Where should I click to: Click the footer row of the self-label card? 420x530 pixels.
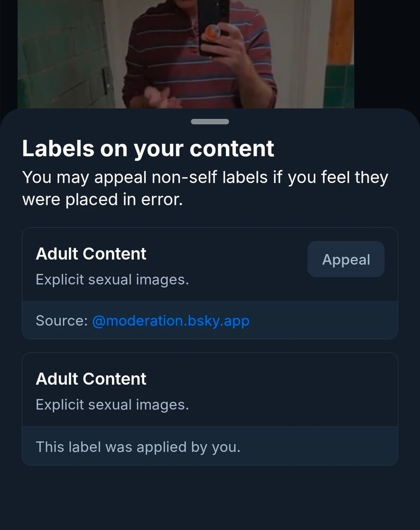(x=210, y=447)
